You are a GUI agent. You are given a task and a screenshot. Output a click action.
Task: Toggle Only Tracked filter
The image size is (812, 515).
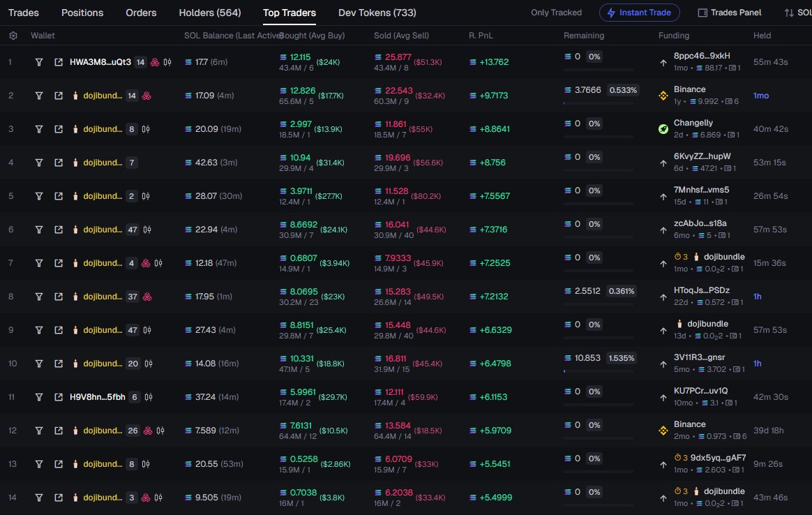point(556,13)
